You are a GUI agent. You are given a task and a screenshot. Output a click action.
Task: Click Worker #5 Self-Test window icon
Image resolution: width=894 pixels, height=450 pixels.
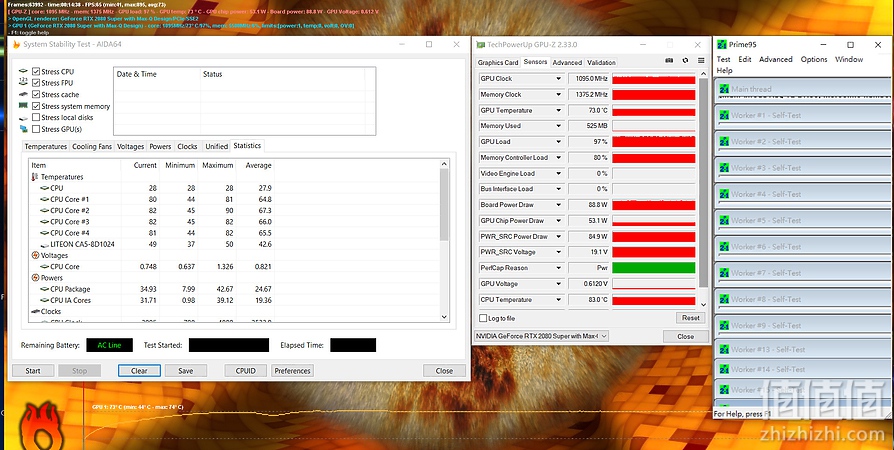[x=724, y=220]
